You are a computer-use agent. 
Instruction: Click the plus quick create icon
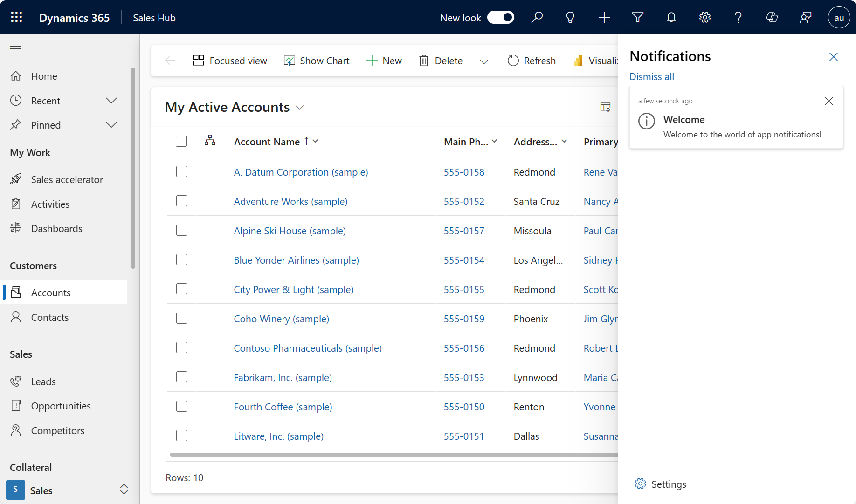[x=604, y=18]
